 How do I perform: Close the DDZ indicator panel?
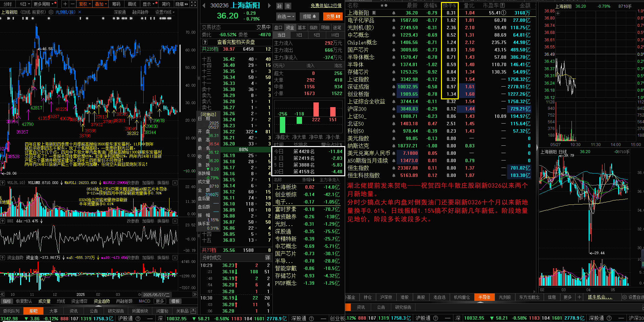click(x=175, y=221)
